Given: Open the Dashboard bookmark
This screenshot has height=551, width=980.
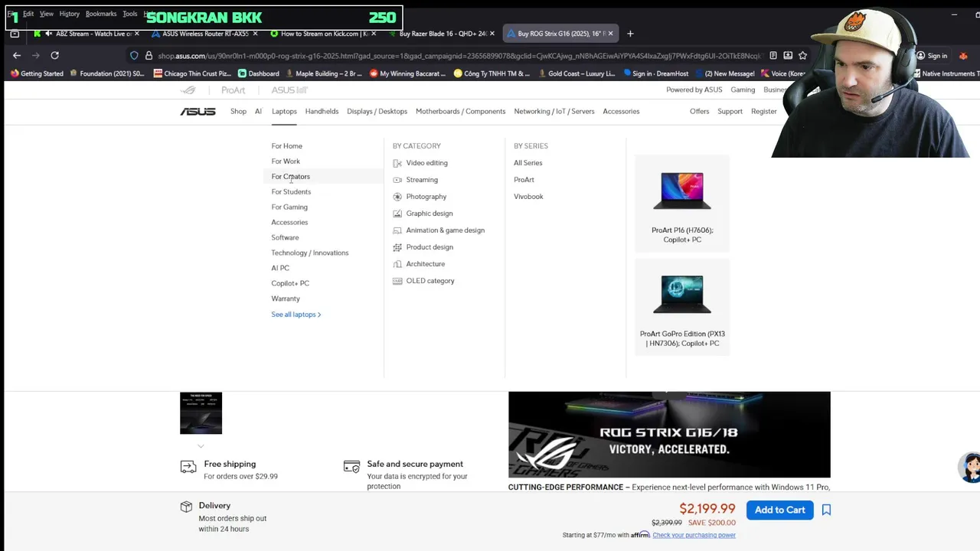Looking at the screenshot, I should pos(258,73).
